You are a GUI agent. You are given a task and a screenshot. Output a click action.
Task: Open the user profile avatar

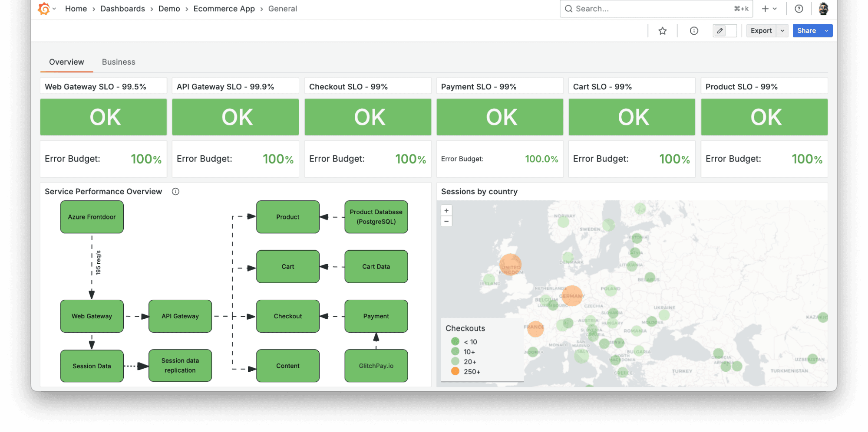pyautogui.click(x=823, y=9)
